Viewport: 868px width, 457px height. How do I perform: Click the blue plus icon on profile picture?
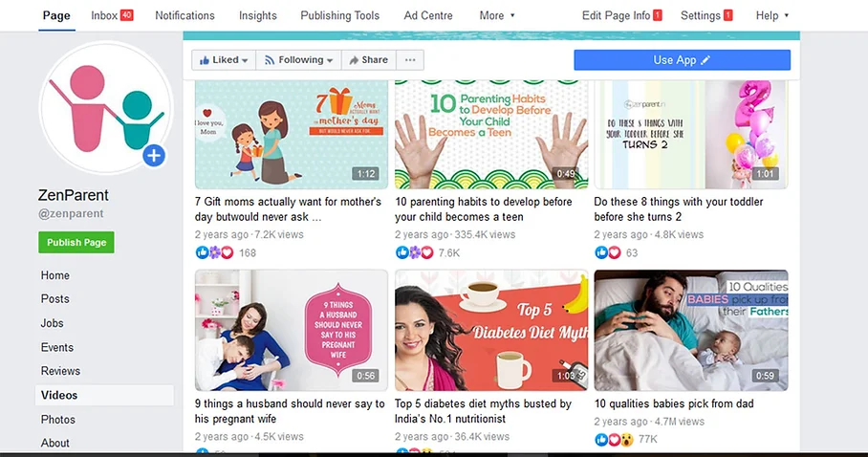(154, 156)
